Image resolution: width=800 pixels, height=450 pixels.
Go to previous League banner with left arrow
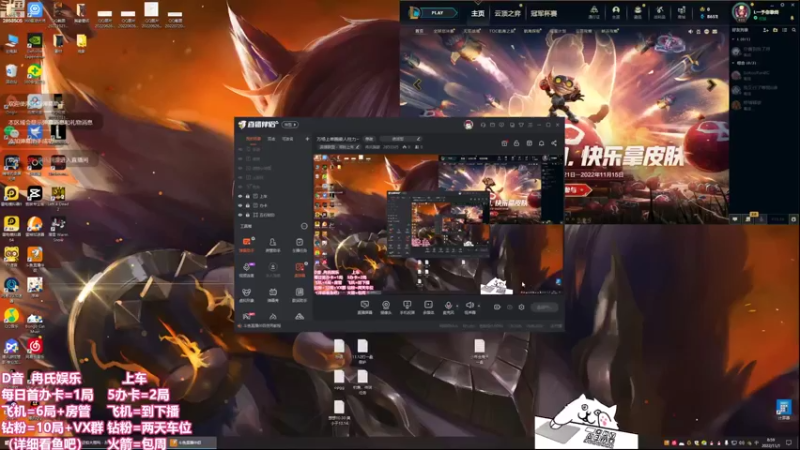(x=418, y=85)
